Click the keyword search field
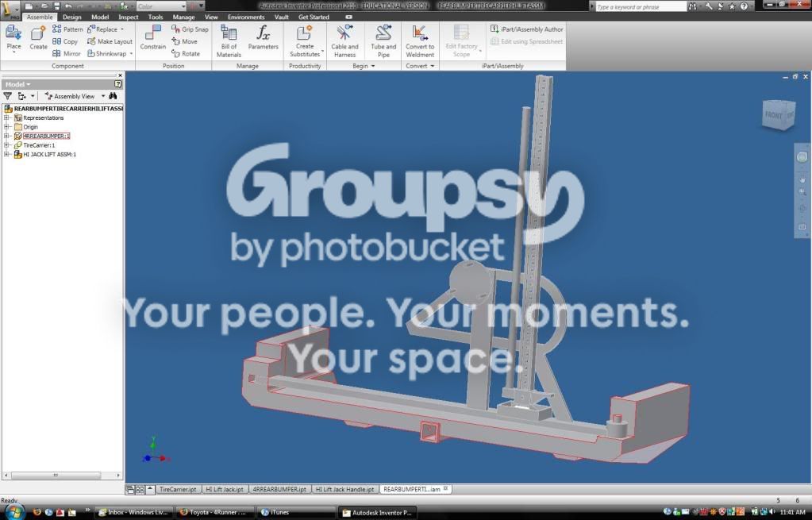The image size is (812, 520). coord(641,6)
